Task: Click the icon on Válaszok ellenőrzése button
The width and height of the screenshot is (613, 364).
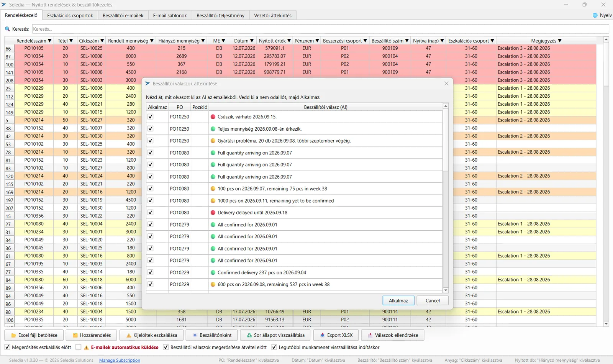Action: click(370, 335)
